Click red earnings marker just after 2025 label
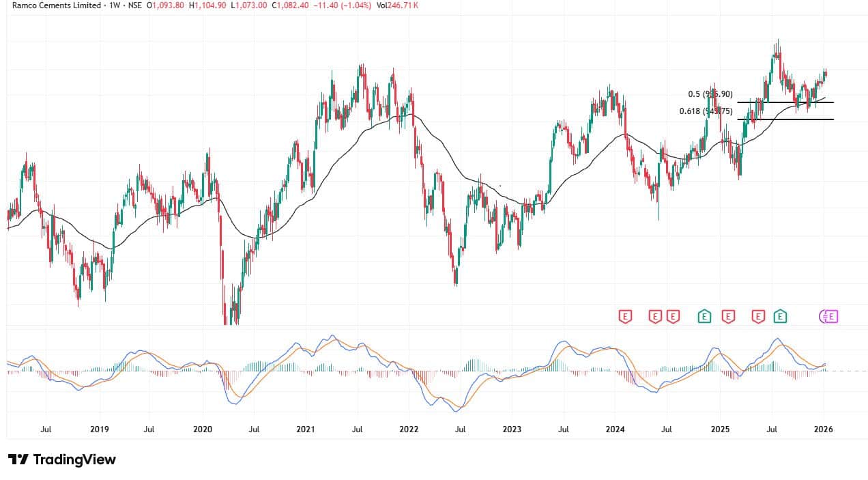This screenshot has height=480, width=868. (728, 316)
